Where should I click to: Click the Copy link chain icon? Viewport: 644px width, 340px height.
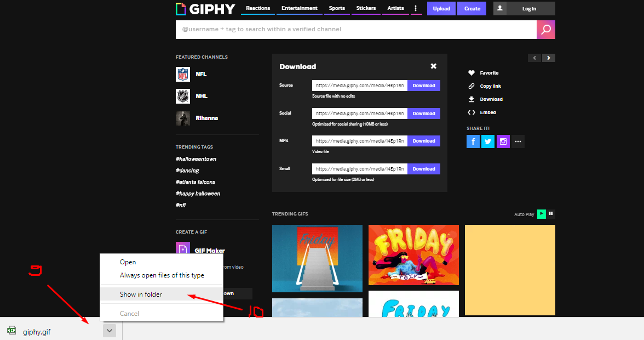tap(472, 86)
